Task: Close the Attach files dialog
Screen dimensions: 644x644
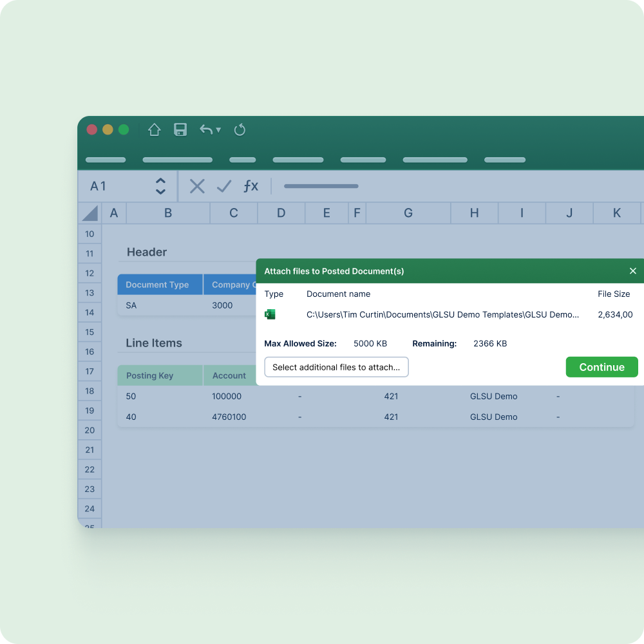Action: [632, 271]
